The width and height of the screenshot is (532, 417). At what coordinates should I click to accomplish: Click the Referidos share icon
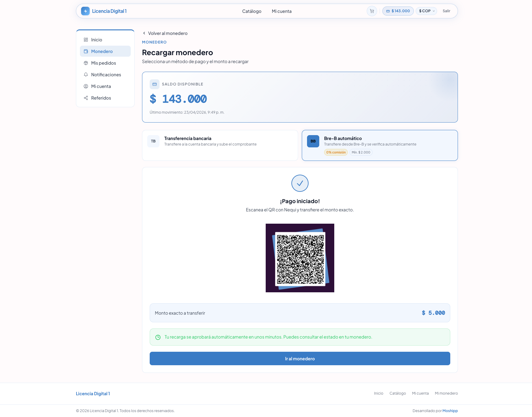pyautogui.click(x=86, y=98)
